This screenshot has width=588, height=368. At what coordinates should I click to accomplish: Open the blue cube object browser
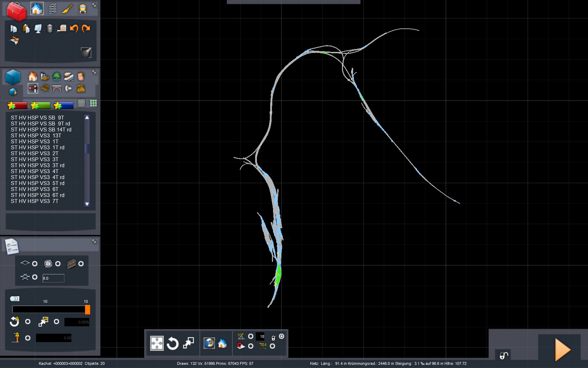pos(13,77)
